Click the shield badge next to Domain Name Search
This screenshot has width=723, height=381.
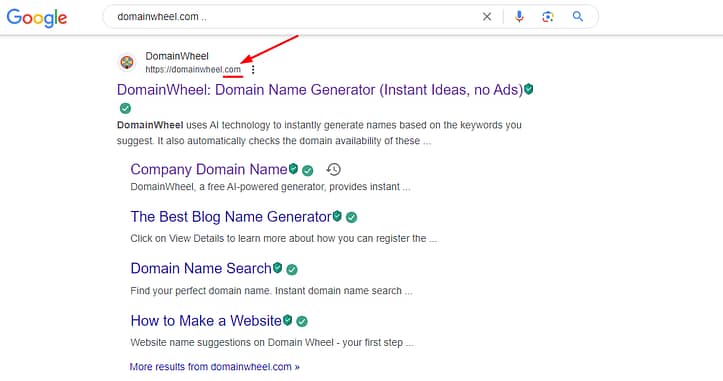click(x=277, y=268)
